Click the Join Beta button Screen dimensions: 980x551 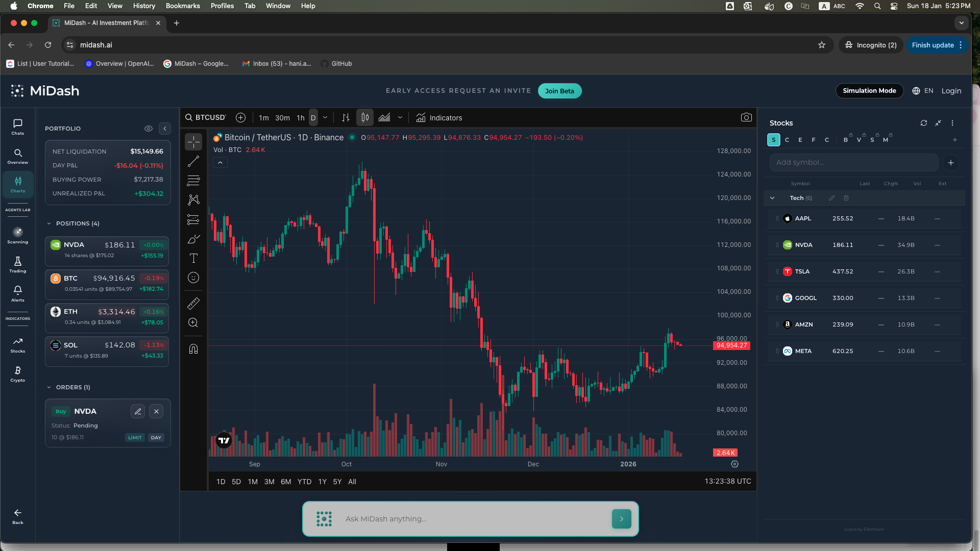(559, 91)
